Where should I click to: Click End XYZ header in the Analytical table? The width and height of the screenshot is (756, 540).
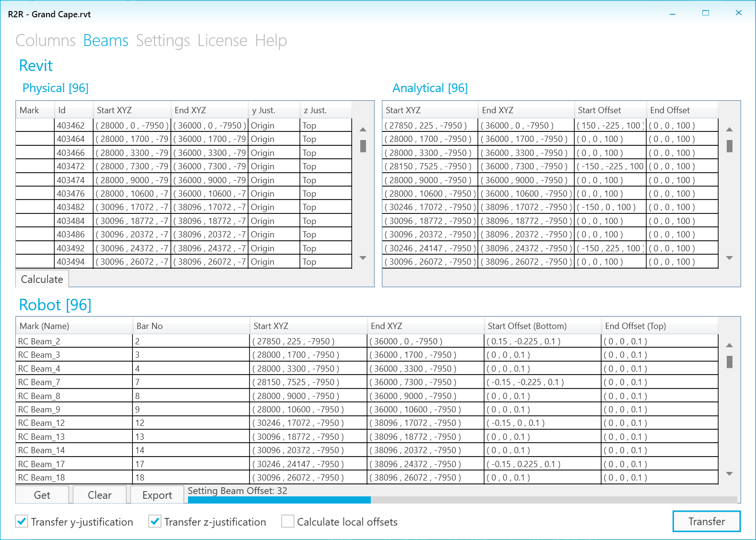pyautogui.click(x=526, y=110)
